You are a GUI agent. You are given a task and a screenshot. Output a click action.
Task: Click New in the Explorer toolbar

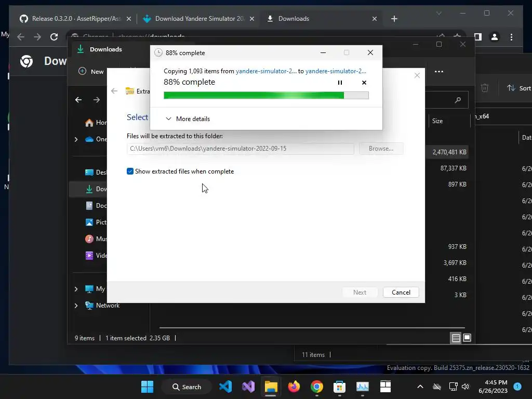point(91,71)
